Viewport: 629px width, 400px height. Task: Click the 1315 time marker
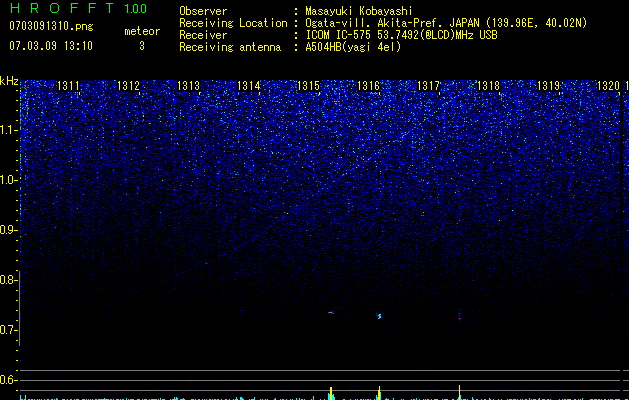coord(308,86)
